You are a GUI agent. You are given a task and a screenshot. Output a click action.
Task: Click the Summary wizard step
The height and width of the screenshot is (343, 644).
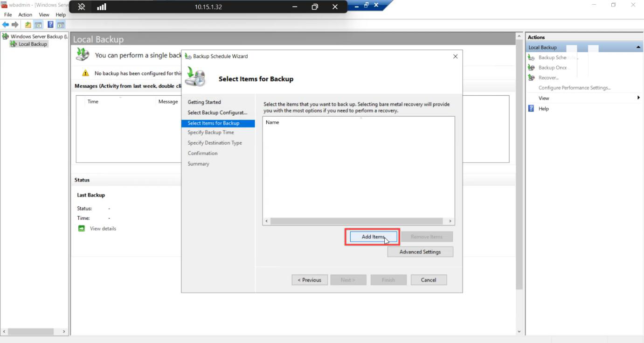click(198, 164)
